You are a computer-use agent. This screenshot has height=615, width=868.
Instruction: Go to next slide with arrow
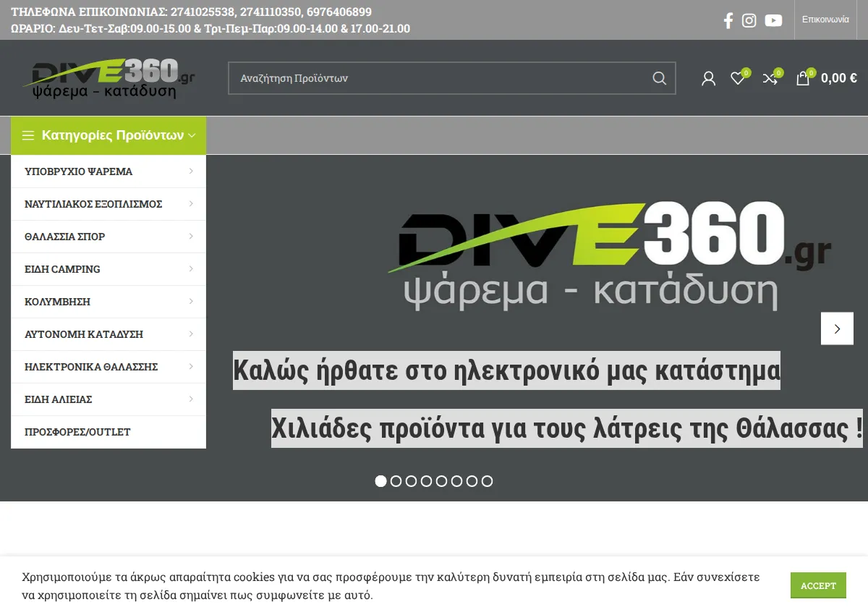(837, 328)
